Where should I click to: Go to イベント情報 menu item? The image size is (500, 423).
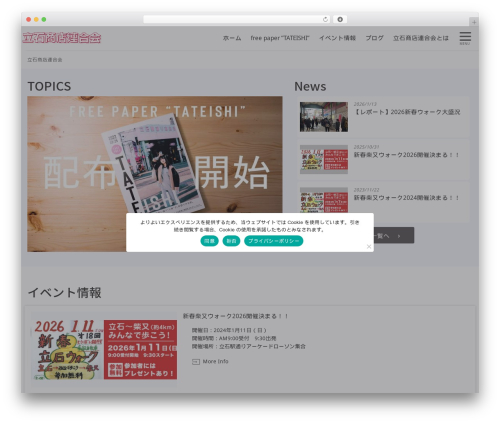pyautogui.click(x=337, y=38)
